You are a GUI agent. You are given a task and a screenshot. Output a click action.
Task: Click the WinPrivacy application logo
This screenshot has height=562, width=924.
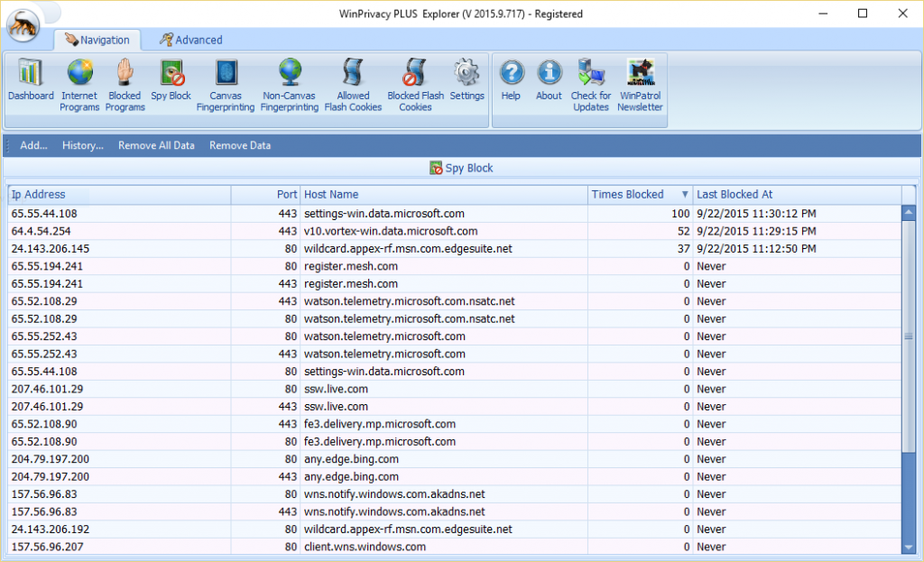[23, 25]
